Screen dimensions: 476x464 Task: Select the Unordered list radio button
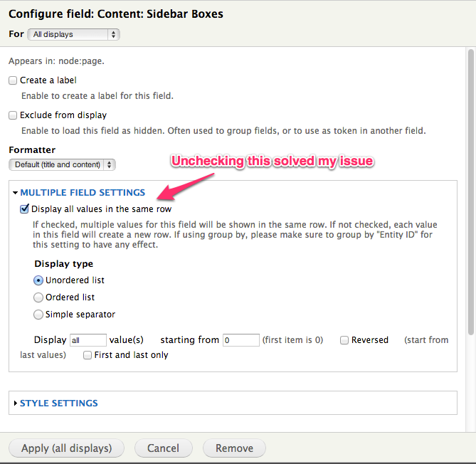point(38,280)
